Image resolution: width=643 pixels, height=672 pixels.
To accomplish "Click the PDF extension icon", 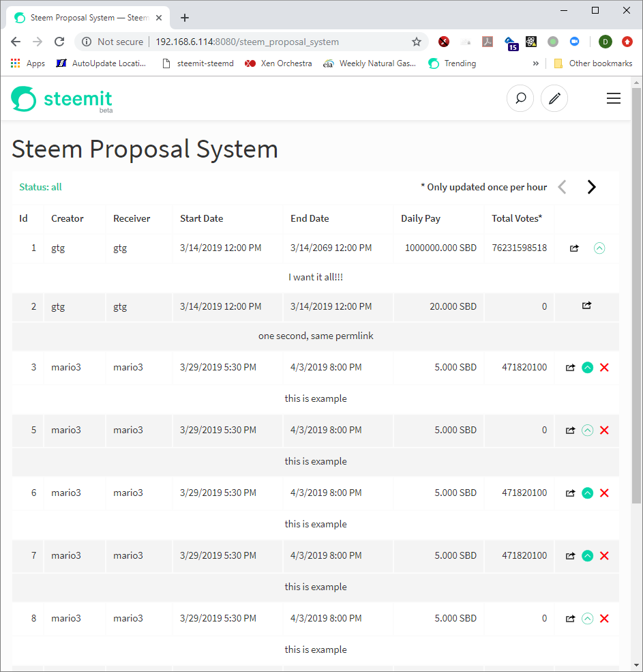I will pyautogui.click(x=488, y=42).
